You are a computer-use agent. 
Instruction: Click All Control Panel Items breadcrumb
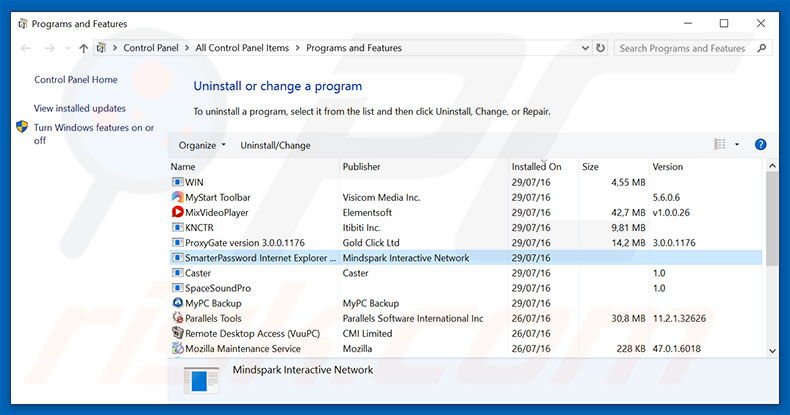(242, 48)
